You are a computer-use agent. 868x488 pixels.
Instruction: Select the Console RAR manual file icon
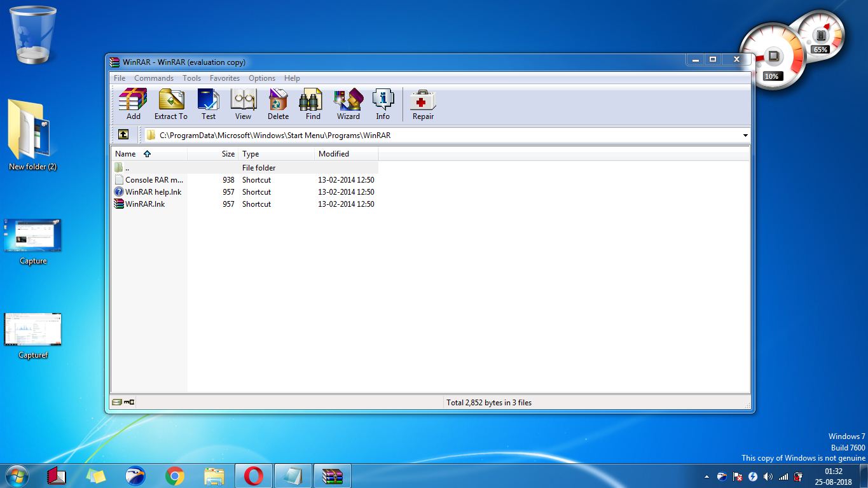119,179
